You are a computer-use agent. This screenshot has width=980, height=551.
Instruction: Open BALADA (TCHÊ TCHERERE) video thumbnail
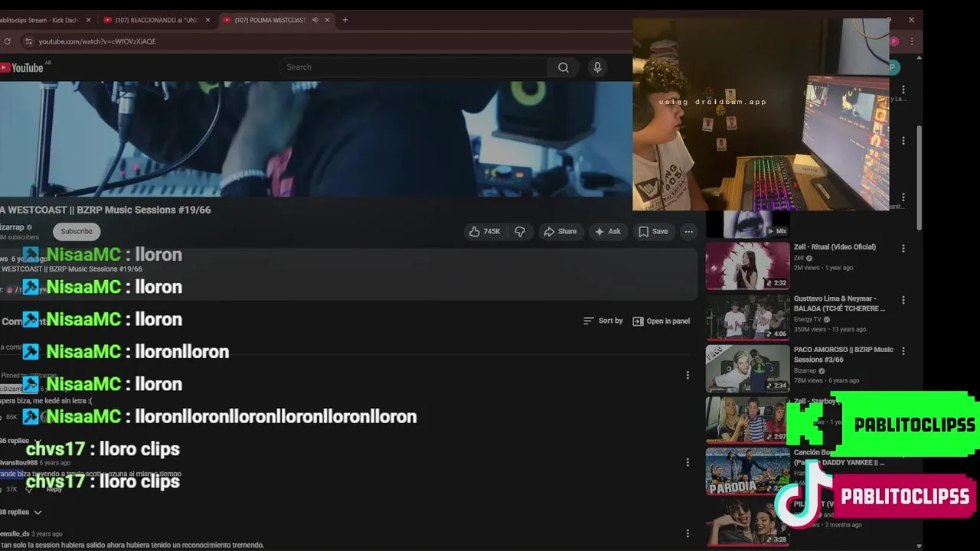pos(747,318)
